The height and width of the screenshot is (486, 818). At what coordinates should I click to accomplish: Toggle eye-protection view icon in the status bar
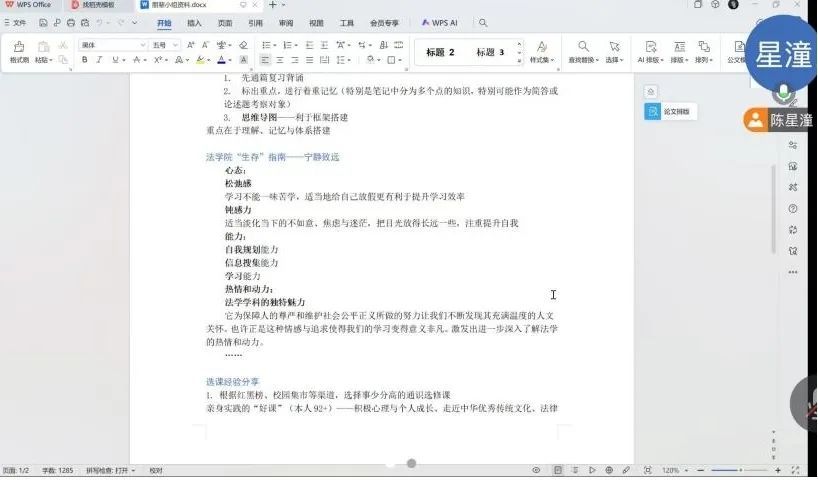(x=536, y=470)
